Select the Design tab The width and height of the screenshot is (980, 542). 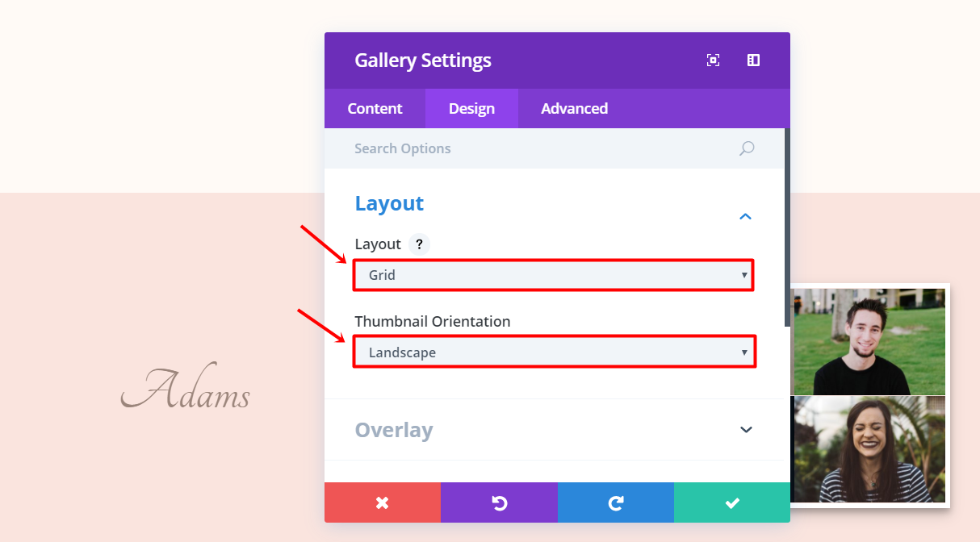tap(471, 109)
